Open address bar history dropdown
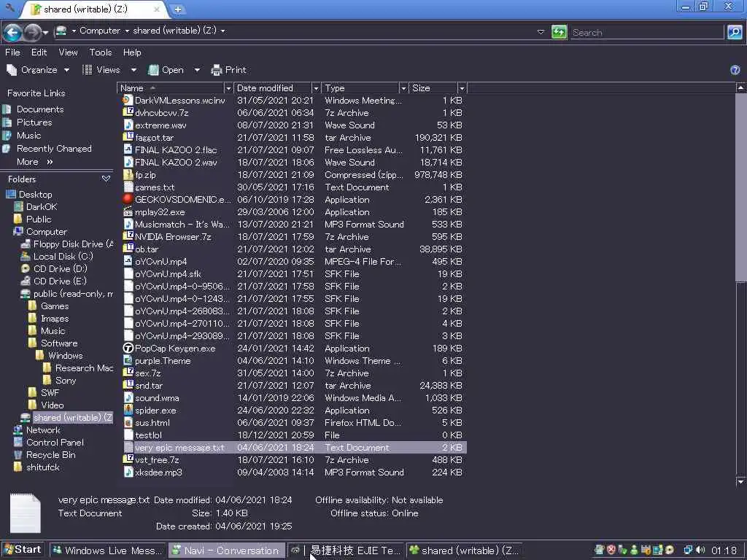The width and height of the screenshot is (747, 560). tap(541, 32)
